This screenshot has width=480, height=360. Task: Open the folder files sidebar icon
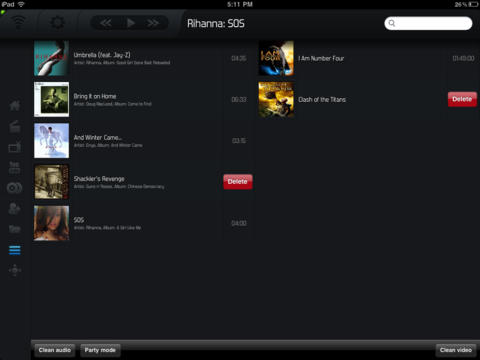point(15,229)
